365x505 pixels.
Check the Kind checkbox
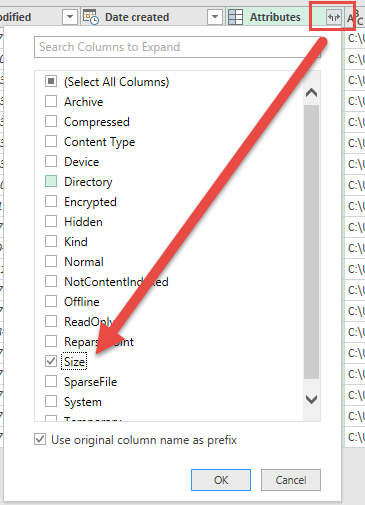point(51,241)
